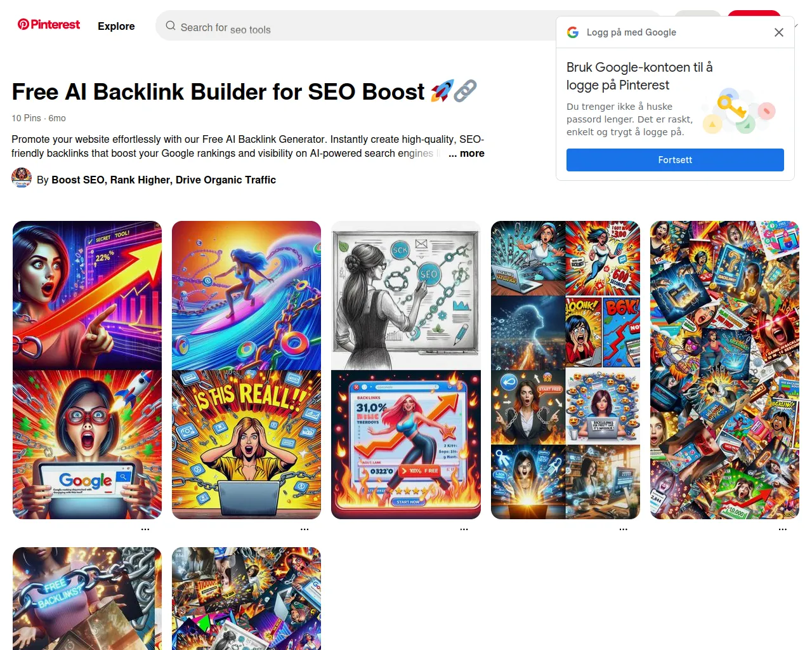Open more options under sketch SEO pin

[464, 529]
